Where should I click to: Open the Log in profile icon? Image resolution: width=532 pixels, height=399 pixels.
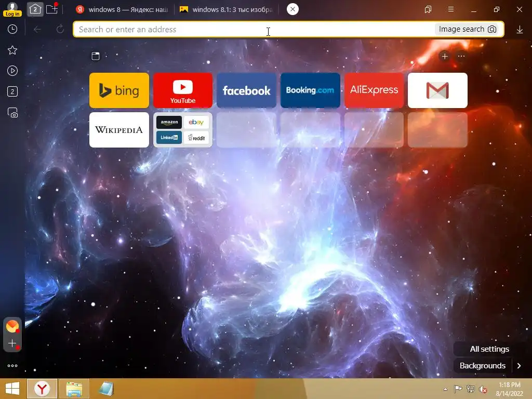click(x=12, y=9)
